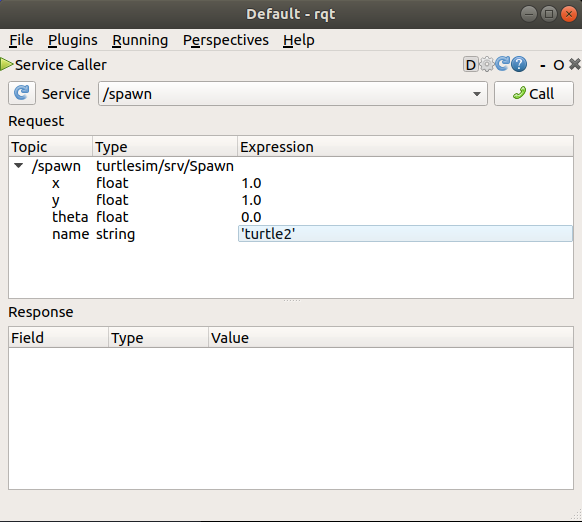Collapse the /spawn tree item

[19, 166]
